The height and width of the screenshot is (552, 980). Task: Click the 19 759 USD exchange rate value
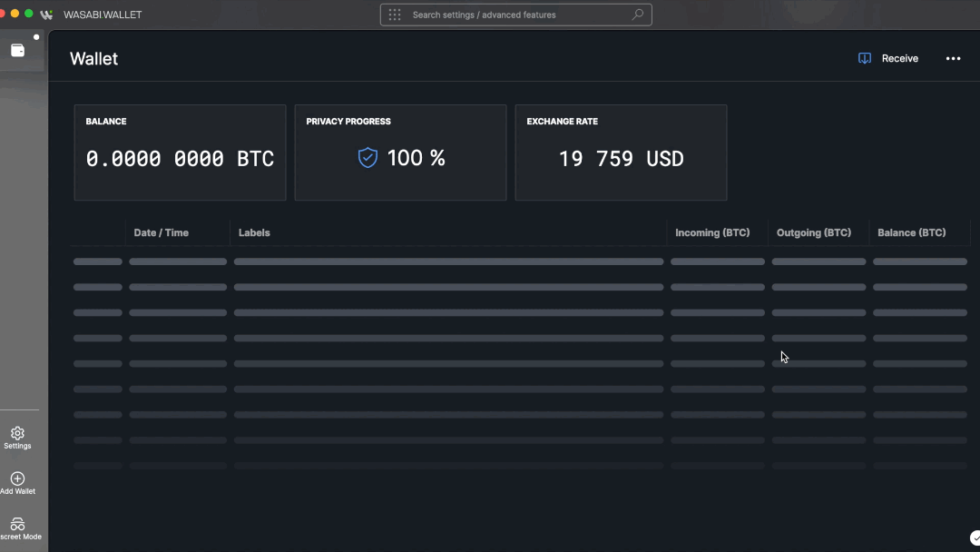point(622,159)
